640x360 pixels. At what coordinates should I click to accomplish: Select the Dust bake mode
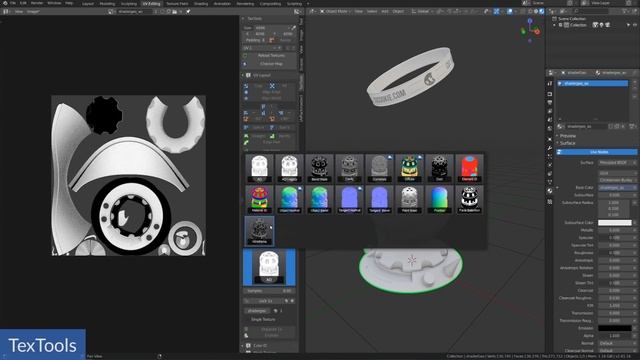(439, 168)
